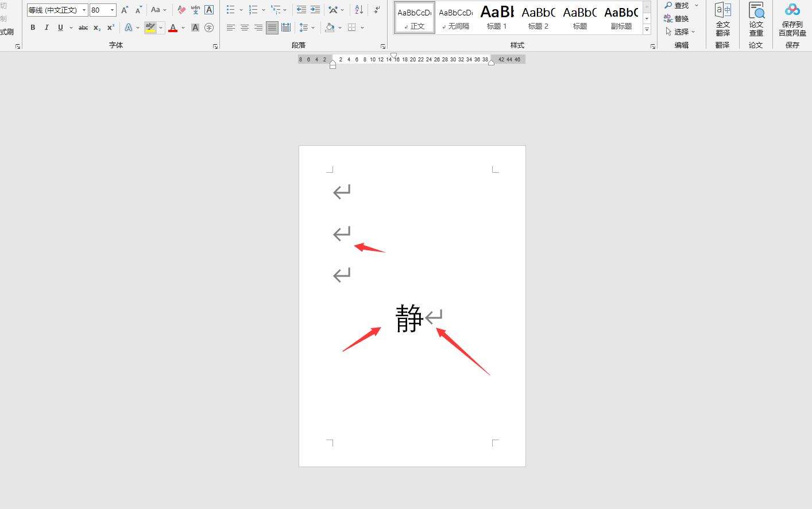The image size is (812, 509).
Task: Click 全文翻译 full-text translate
Action: click(722, 20)
